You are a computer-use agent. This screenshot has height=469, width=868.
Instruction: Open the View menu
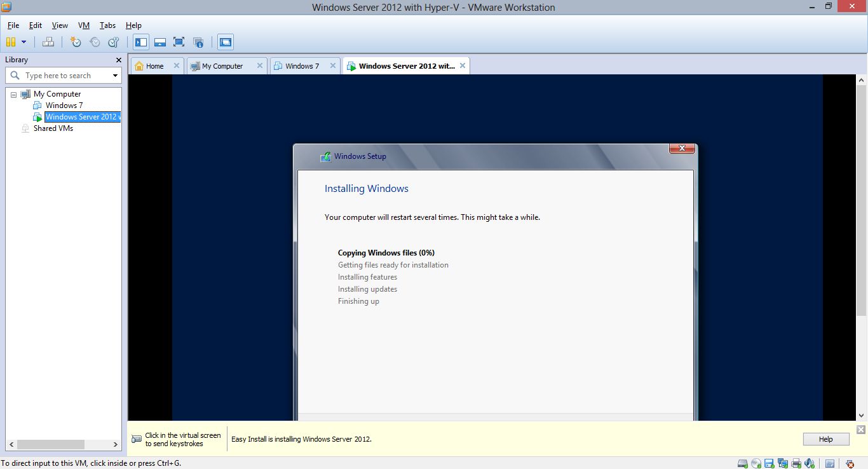pos(60,25)
